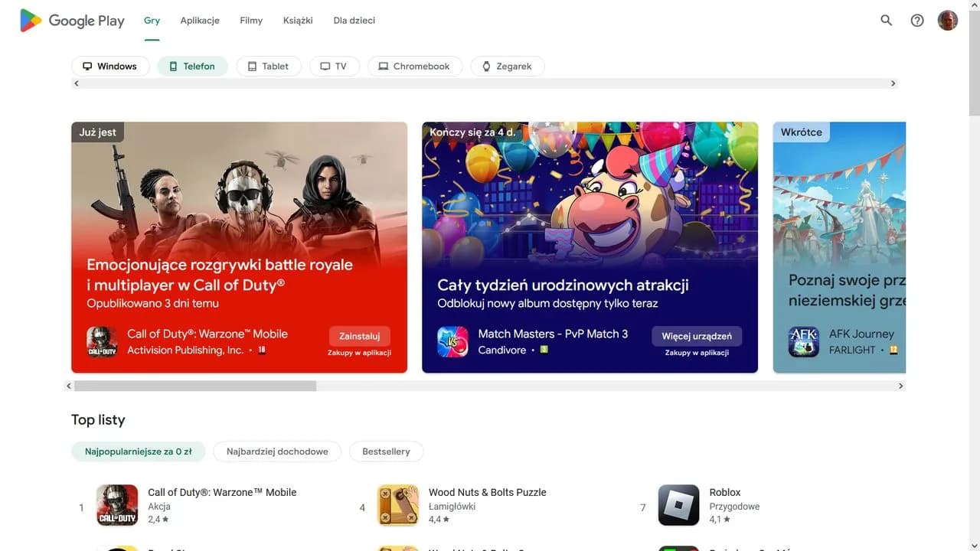
Task: Click the Call of Duty app icon in the banner
Action: [102, 341]
